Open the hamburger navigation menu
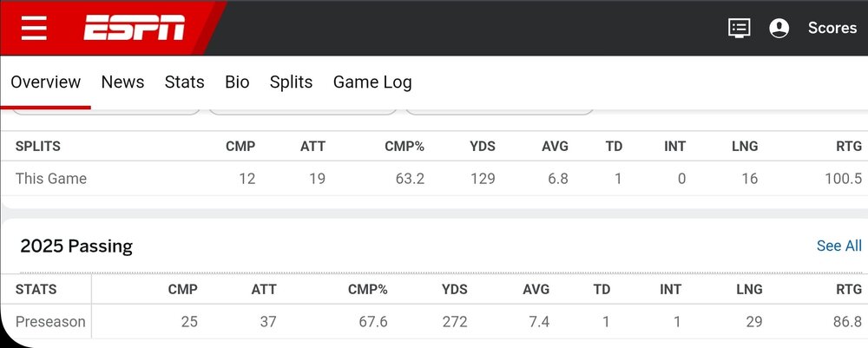868x348 pixels. point(34,28)
